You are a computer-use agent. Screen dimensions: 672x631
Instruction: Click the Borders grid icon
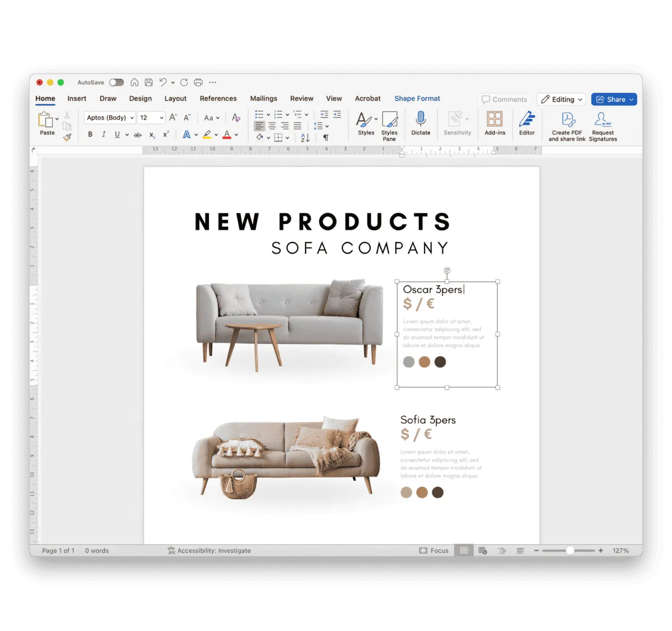[278, 137]
